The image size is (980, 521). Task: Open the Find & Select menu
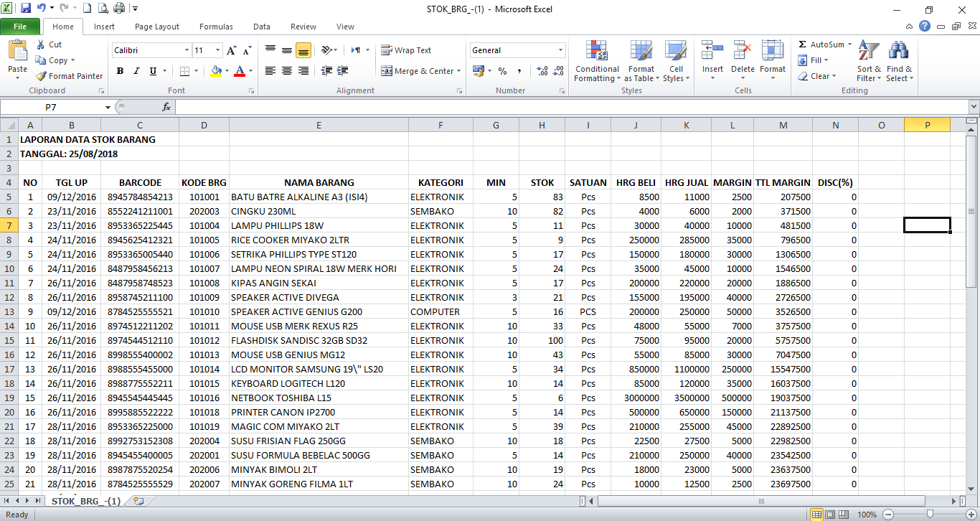tap(900, 61)
